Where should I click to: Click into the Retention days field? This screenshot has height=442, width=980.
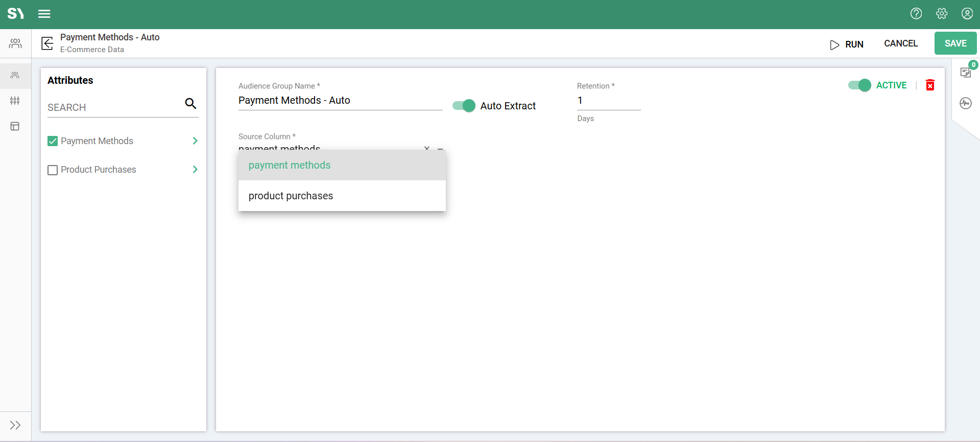(608, 101)
